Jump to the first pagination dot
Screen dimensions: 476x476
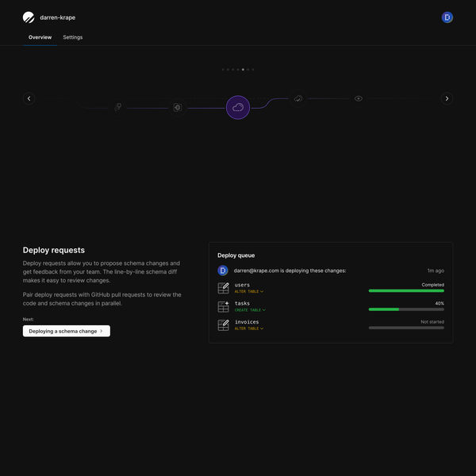223,70
